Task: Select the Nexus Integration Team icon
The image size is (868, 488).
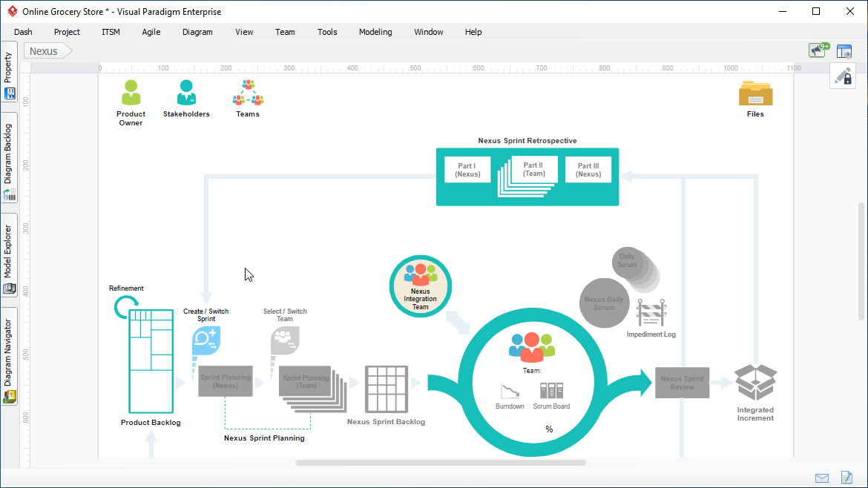Action: [x=420, y=286]
